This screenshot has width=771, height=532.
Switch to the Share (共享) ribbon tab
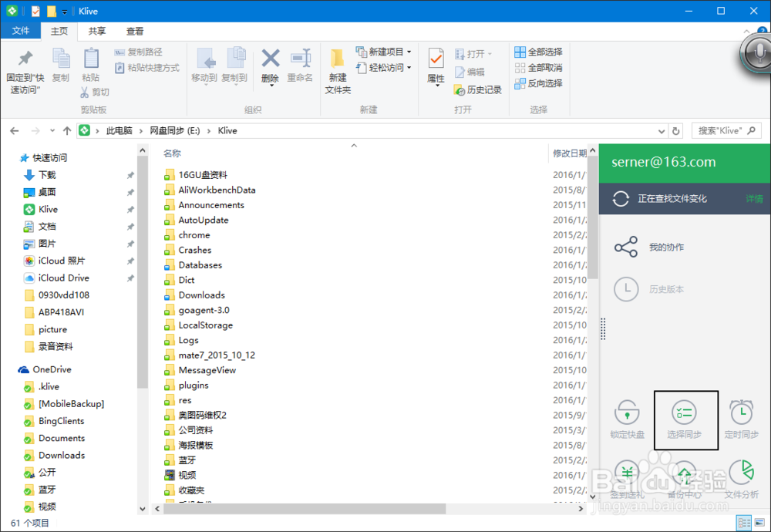(97, 31)
